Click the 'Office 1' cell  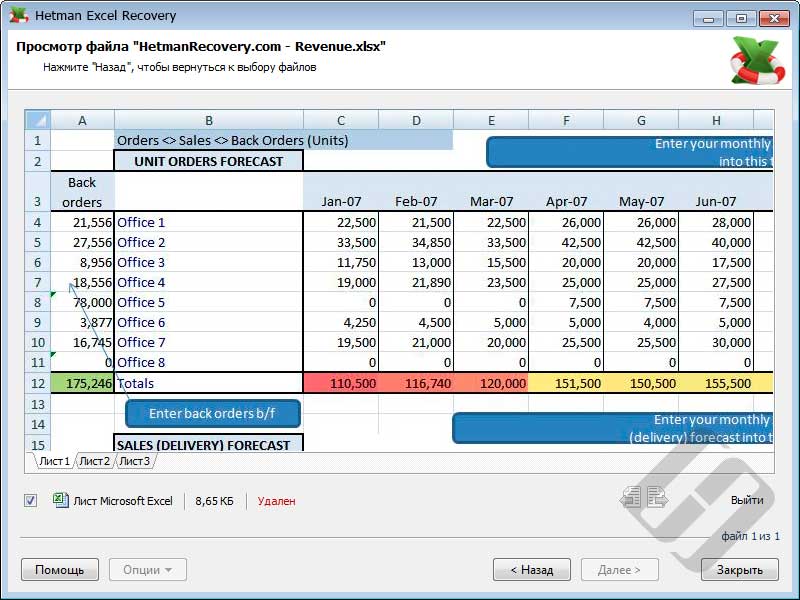tap(209, 222)
